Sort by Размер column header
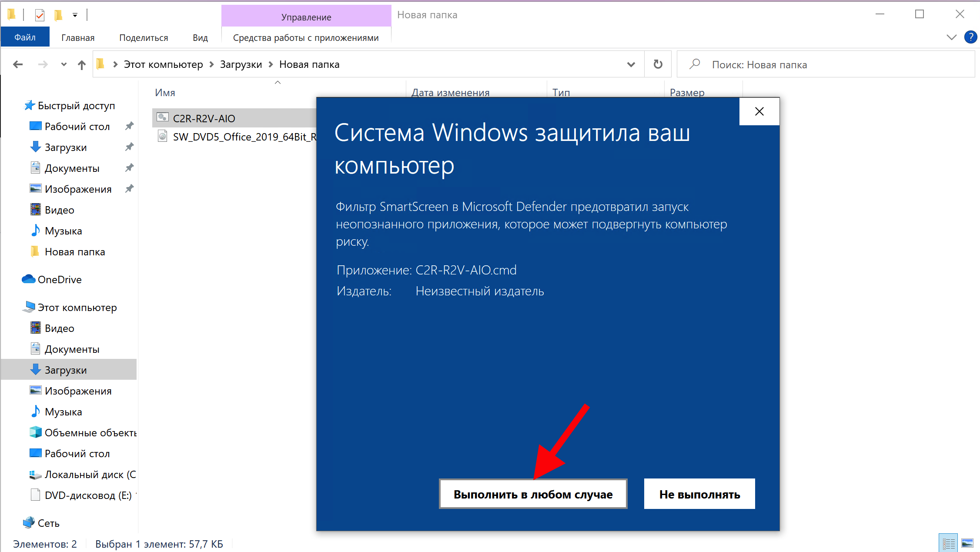Viewport: 980px width, 552px height. (687, 92)
